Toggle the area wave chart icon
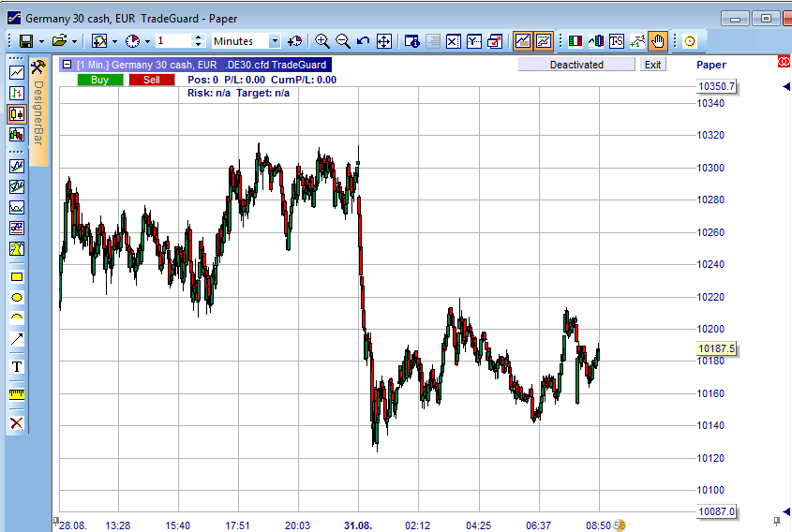This screenshot has width=792, height=532. click(17, 207)
